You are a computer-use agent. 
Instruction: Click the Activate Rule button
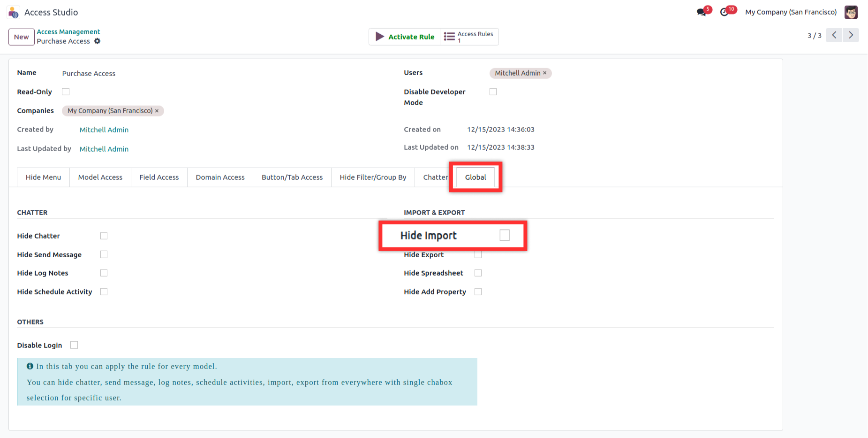[405, 37]
